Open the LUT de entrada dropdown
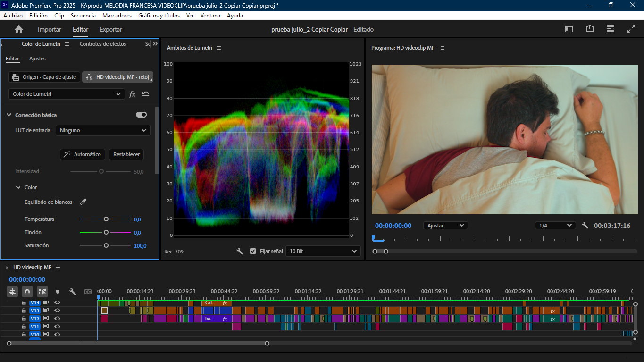The image size is (644, 362). pos(103,130)
